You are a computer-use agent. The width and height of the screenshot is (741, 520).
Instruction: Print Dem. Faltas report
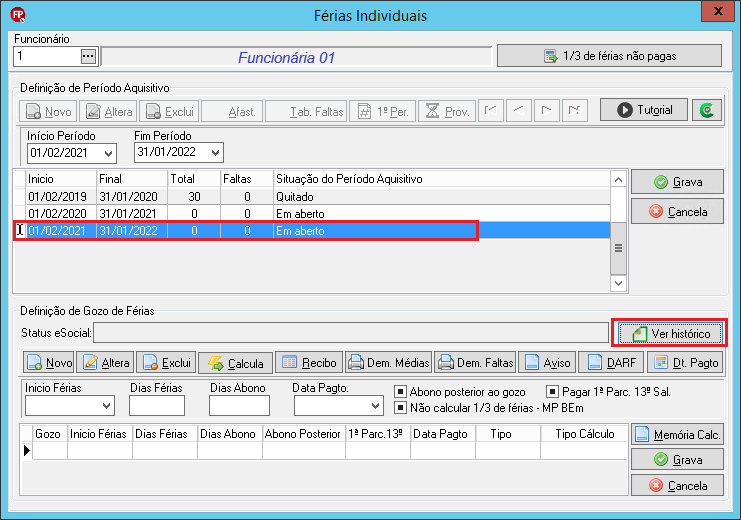[x=475, y=363]
